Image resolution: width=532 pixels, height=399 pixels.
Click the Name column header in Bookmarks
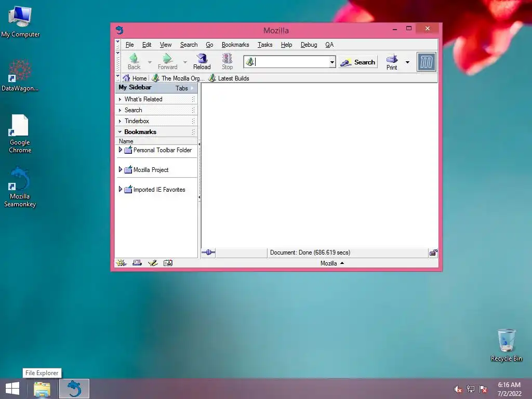(156, 141)
